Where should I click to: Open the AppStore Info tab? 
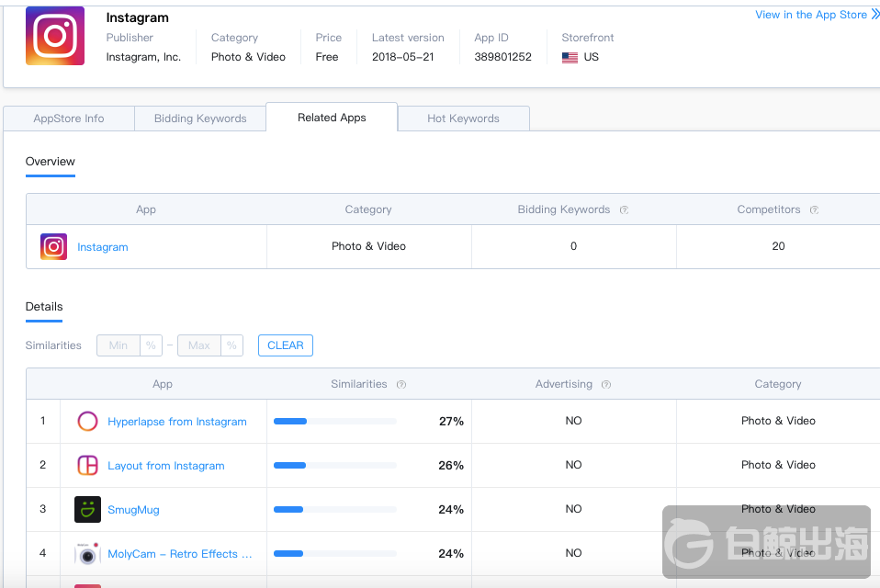point(69,119)
